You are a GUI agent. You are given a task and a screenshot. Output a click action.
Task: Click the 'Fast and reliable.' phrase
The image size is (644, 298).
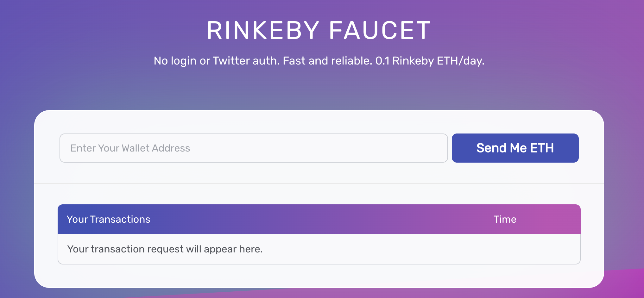click(327, 61)
